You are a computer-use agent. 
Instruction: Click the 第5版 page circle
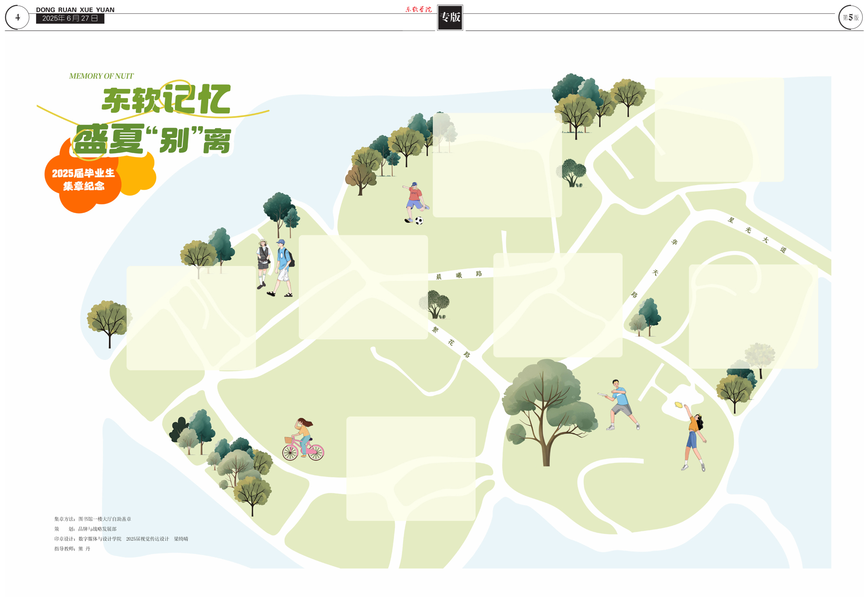850,17
